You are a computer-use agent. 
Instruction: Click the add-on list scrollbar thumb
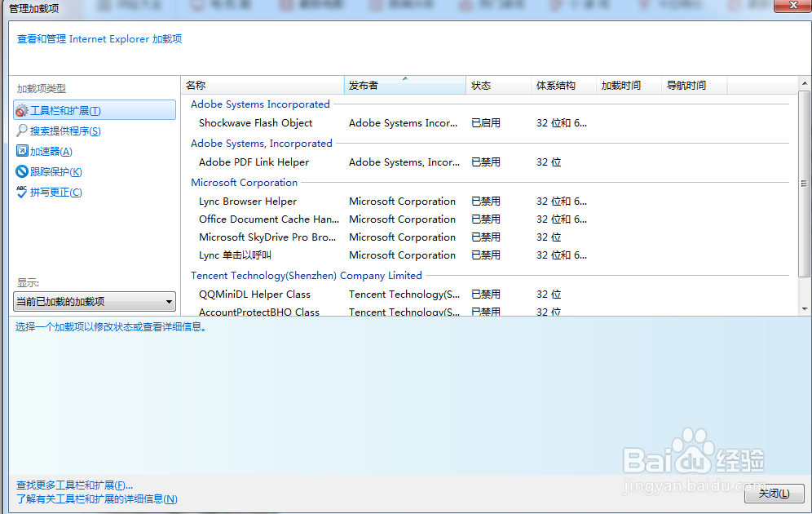click(x=804, y=184)
